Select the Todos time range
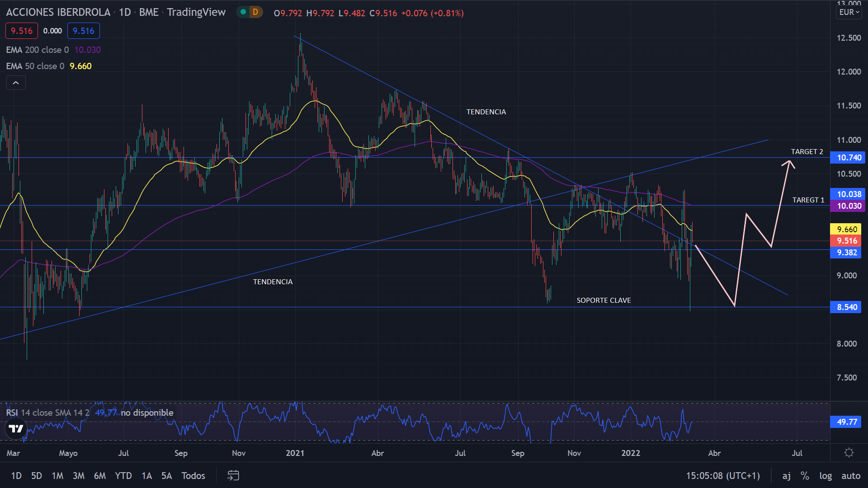This screenshot has height=488, width=868. (193, 475)
